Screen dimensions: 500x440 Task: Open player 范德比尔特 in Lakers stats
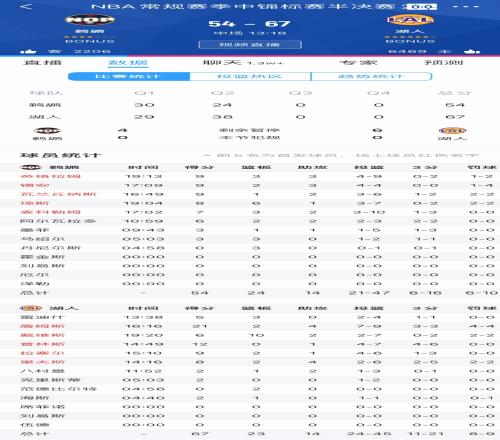58,389
